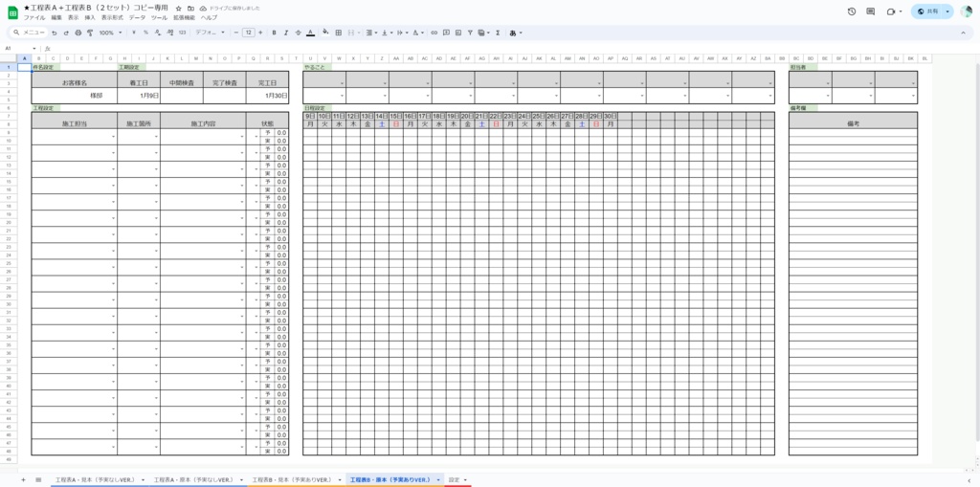Open the borders menu

click(338, 33)
